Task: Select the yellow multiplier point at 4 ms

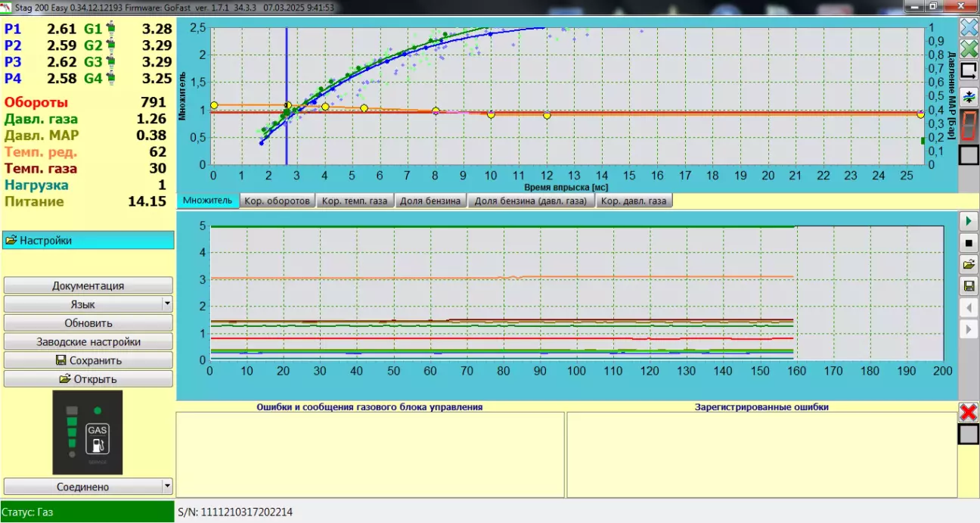Action: tap(325, 107)
